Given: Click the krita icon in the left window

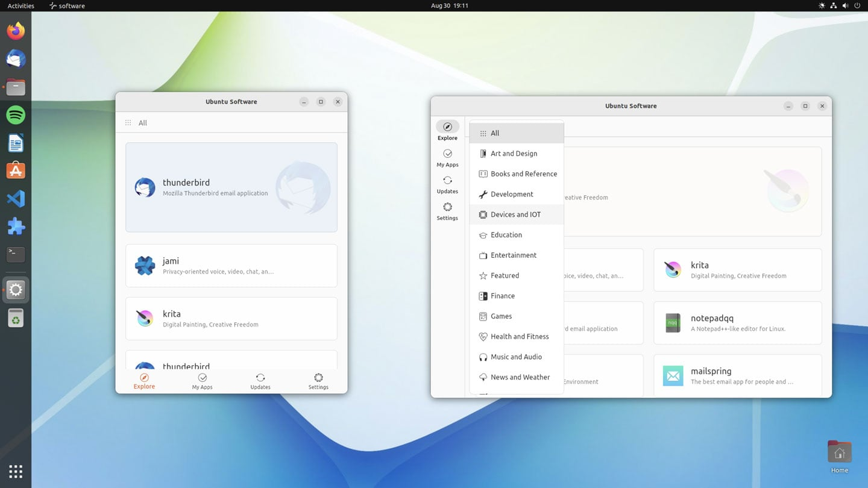Looking at the screenshot, I should [145, 318].
